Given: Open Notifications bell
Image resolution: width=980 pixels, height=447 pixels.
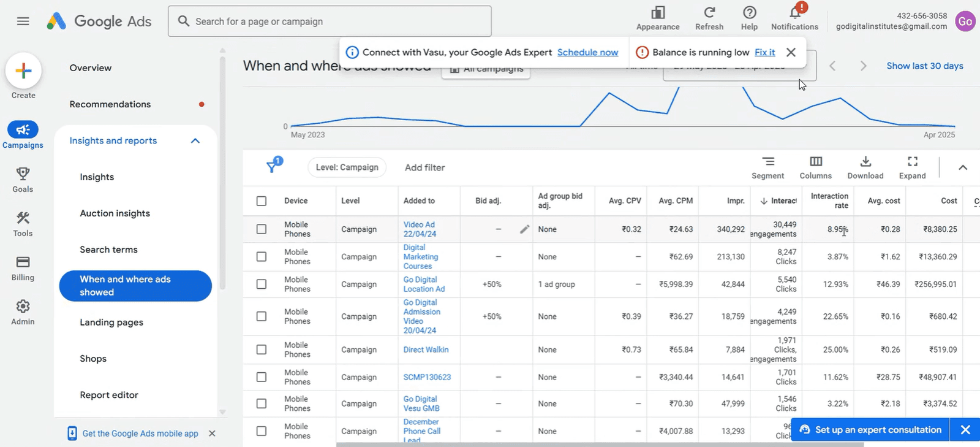Looking at the screenshot, I should pos(794,13).
